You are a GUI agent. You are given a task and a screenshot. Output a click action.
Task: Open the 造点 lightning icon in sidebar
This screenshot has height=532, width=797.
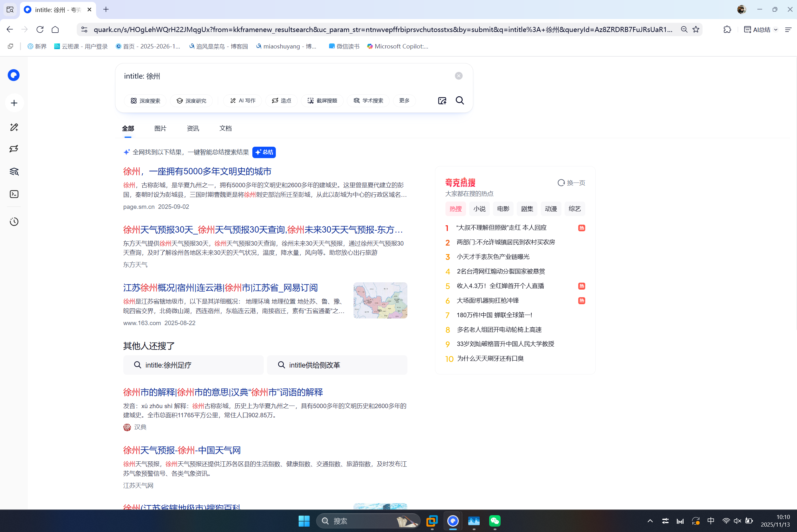coord(14,149)
